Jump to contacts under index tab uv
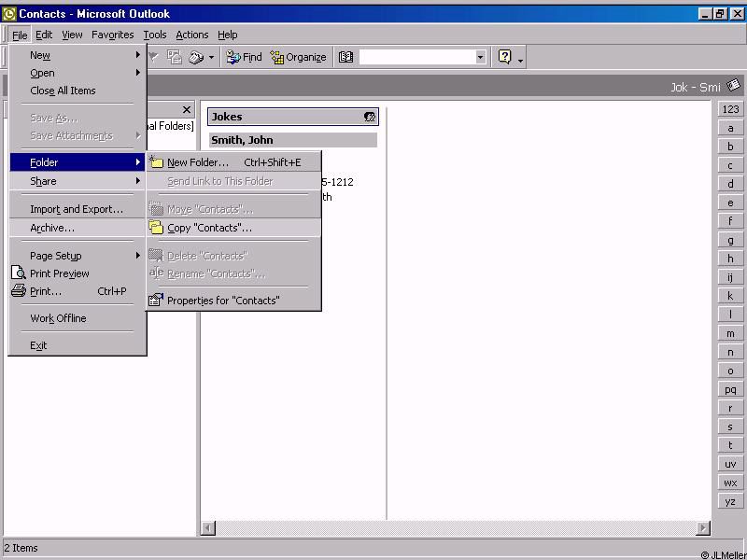Screen dimensions: 747x560 tap(730, 464)
